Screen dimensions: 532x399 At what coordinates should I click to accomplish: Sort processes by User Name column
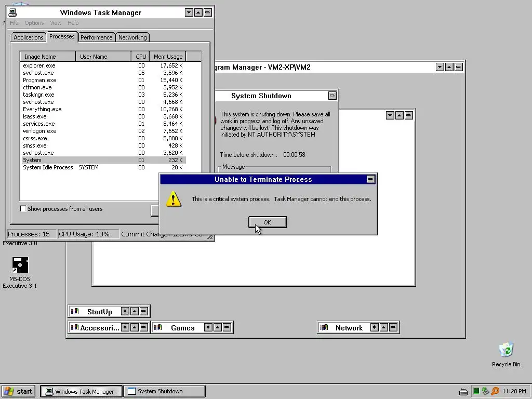pyautogui.click(x=103, y=56)
